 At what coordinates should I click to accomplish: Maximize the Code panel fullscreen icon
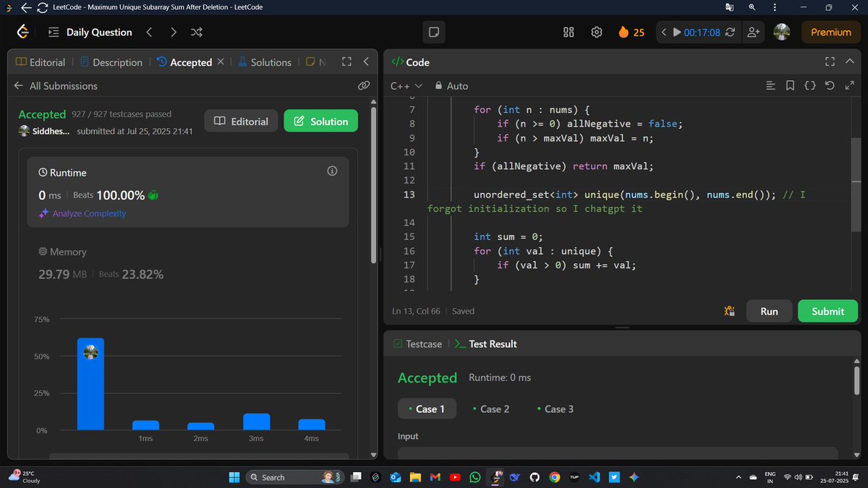(830, 62)
